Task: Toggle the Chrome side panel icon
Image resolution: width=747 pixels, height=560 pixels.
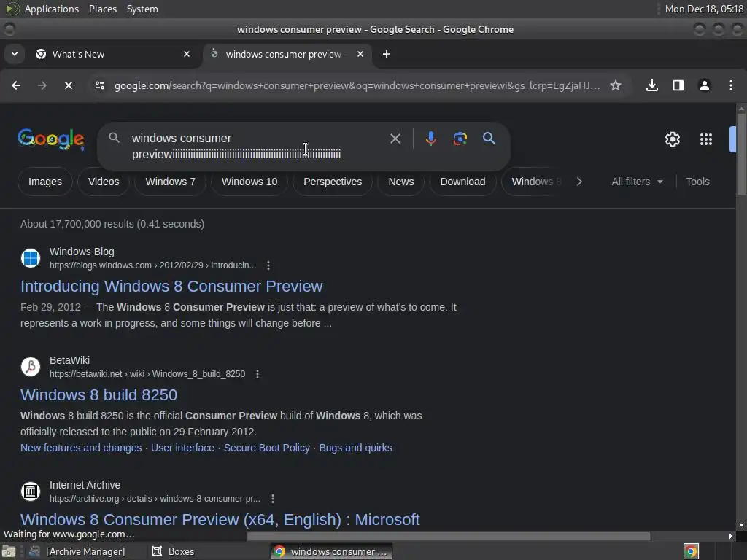Action: click(x=678, y=85)
